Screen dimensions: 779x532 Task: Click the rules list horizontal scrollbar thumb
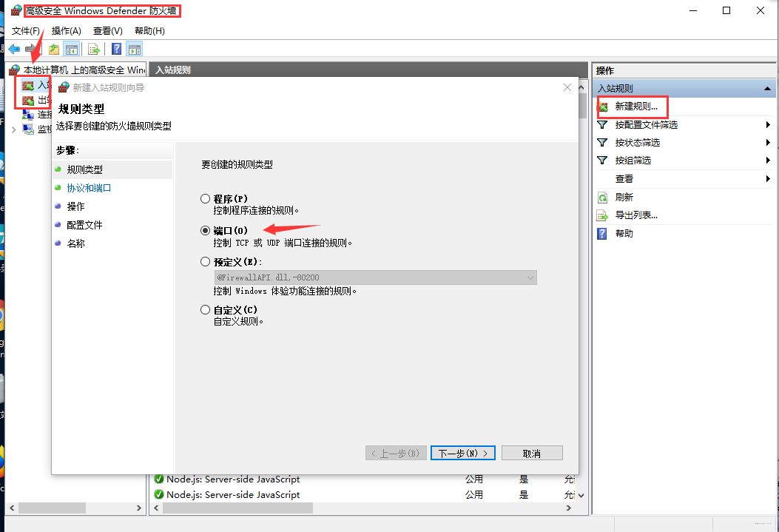pos(238,508)
